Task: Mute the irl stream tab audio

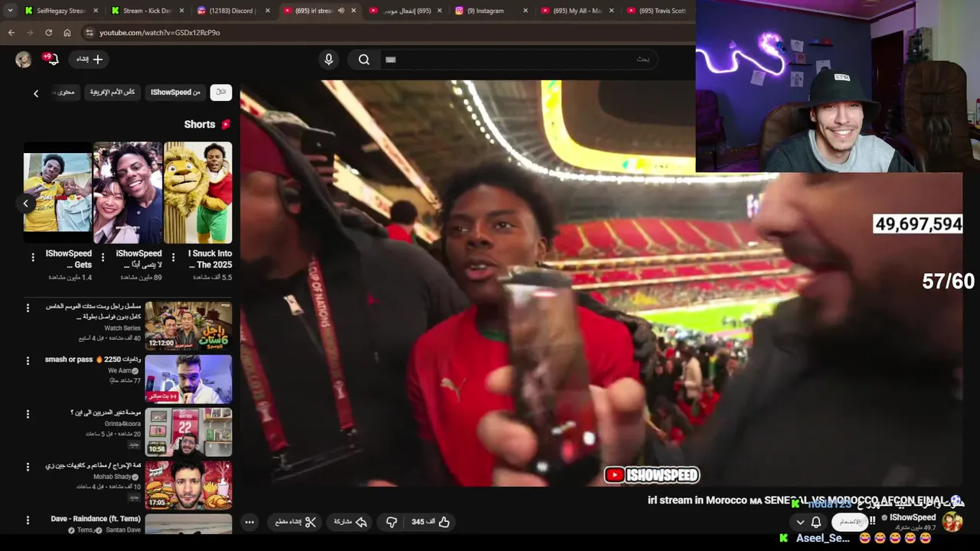Action: [x=341, y=11]
